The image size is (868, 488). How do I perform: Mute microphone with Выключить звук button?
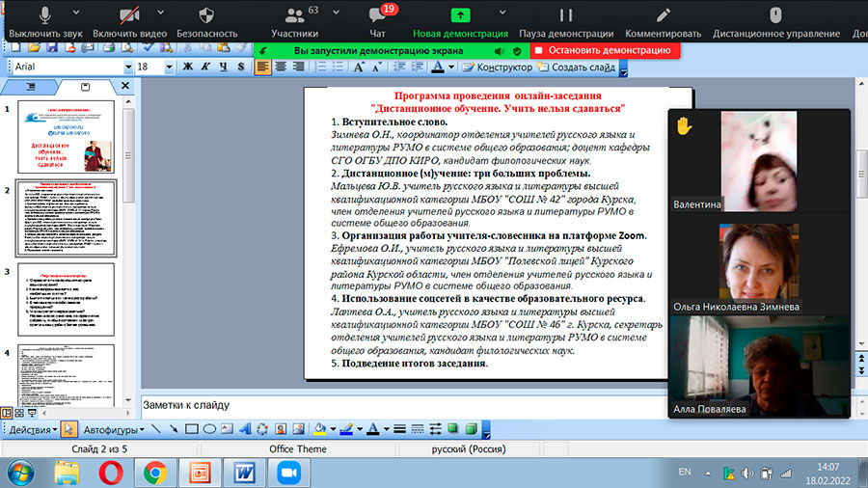click(45, 22)
